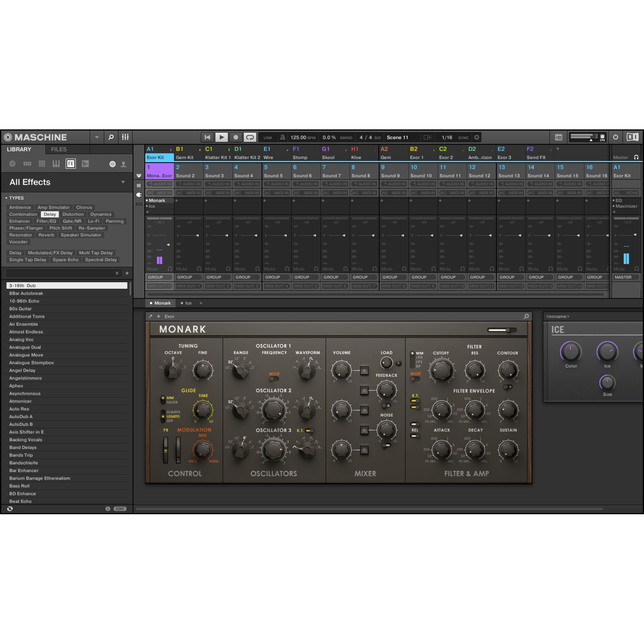
Task: Toggle LEGATO glide mode on the Monark panel
Action: [163, 416]
